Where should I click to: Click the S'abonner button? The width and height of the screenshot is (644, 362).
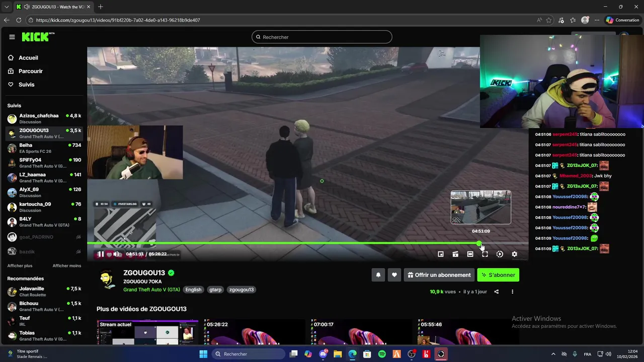pyautogui.click(x=498, y=275)
